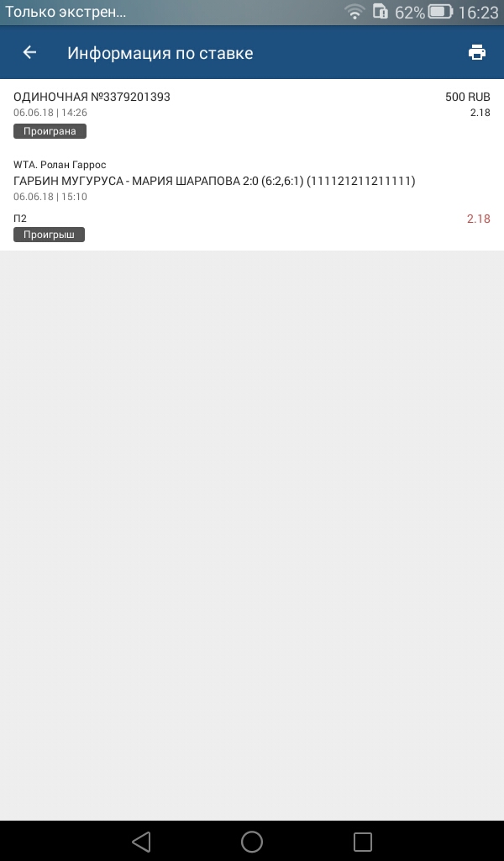This screenshot has width=504, height=861.
Task: Tap the Android home circle button
Action: [252, 841]
